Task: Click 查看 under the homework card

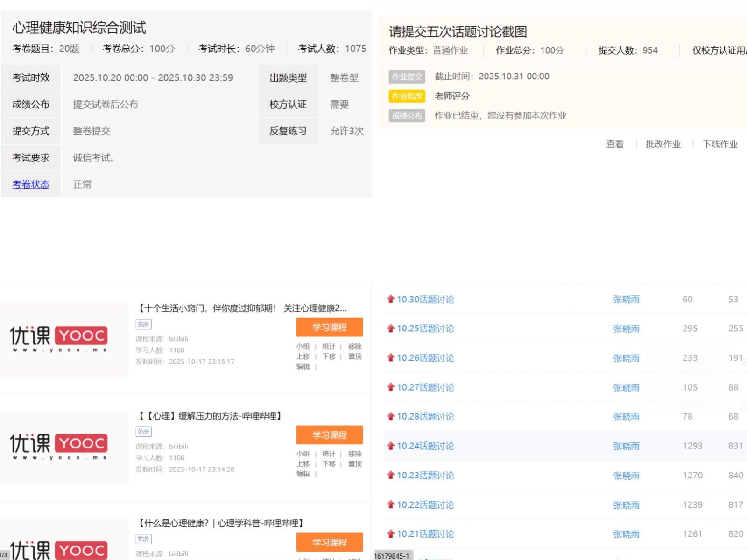Action: click(x=614, y=144)
